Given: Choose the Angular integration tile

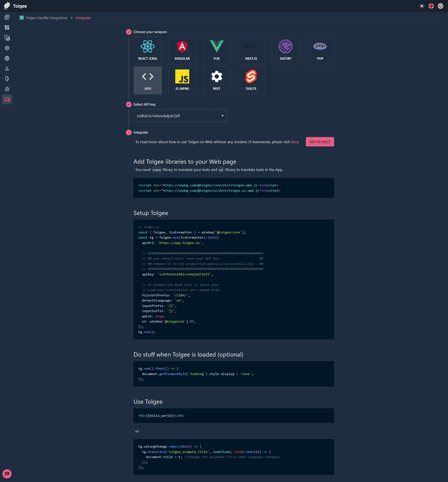Looking at the screenshot, I should (x=182, y=50).
